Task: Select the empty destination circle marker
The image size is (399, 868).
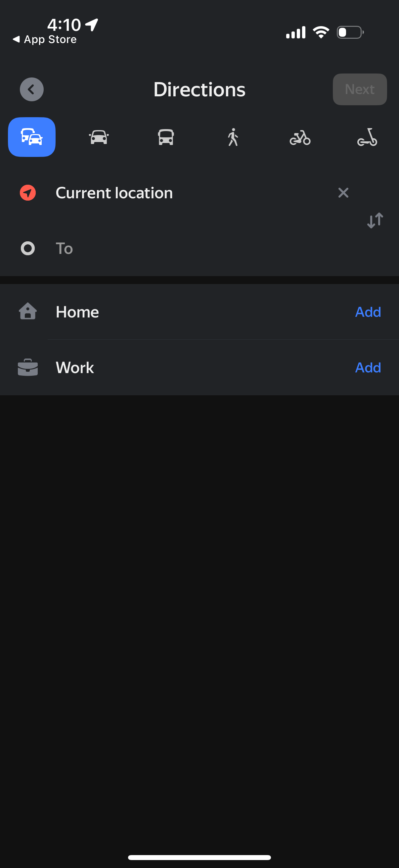Action: (27, 248)
